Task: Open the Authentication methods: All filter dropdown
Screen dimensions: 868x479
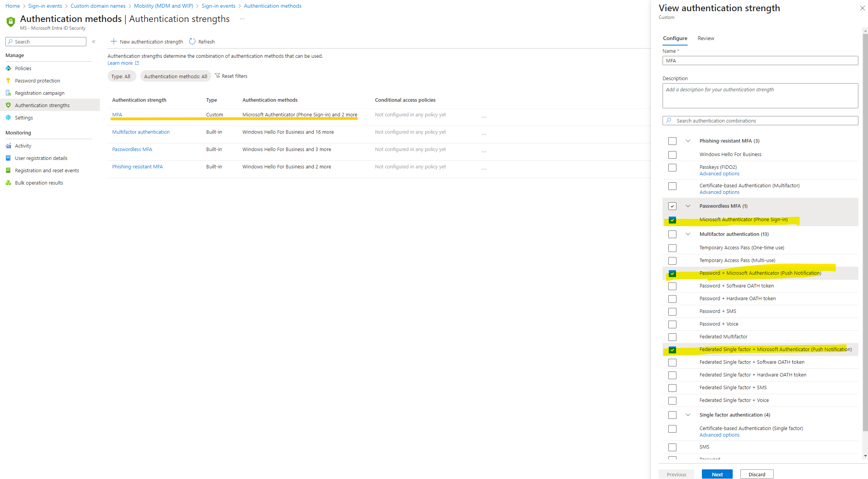Action: tap(175, 76)
